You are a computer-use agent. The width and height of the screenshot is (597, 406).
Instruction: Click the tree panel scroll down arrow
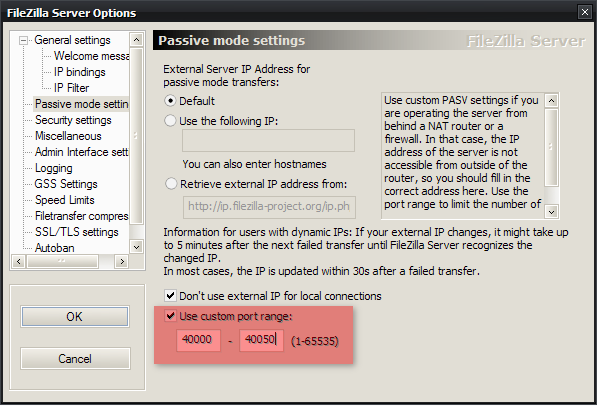[136, 247]
